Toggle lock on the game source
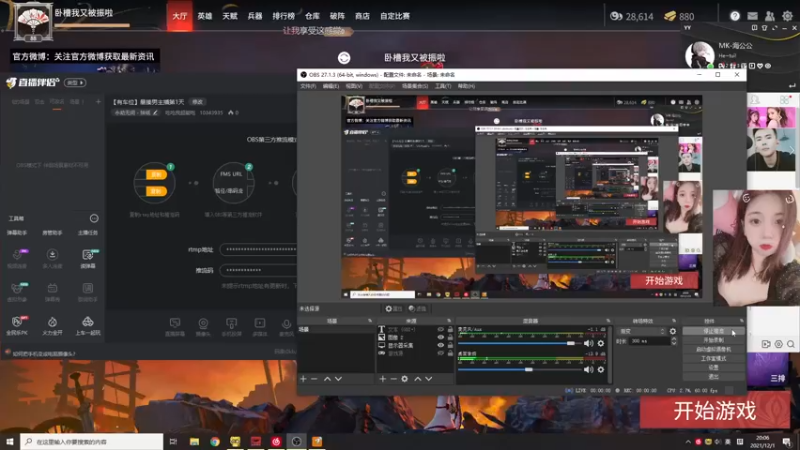Screen dimensions: 800x450 [x=450, y=353]
